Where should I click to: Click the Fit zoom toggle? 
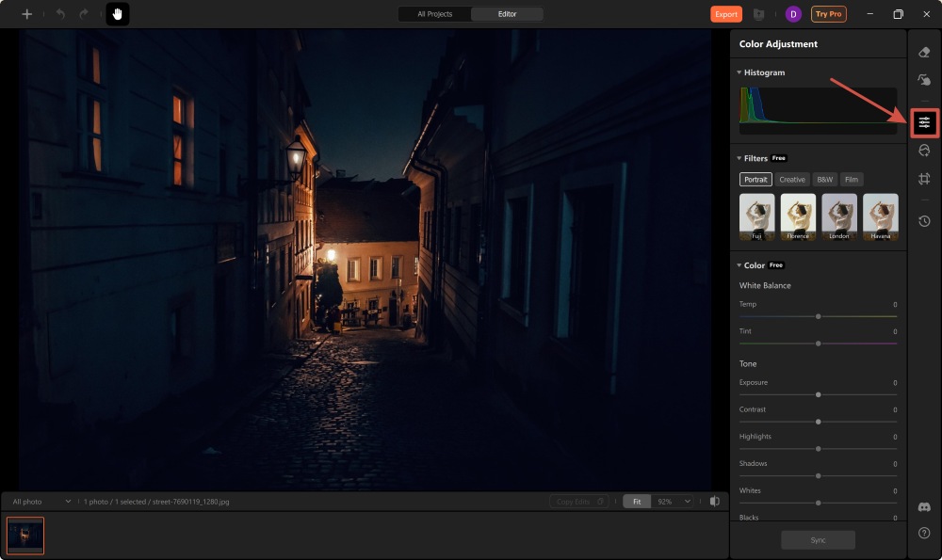(636, 502)
